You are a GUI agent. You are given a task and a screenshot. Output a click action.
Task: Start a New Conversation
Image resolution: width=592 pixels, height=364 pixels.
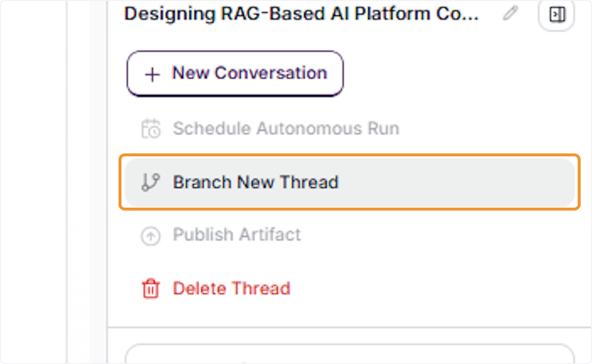point(235,73)
